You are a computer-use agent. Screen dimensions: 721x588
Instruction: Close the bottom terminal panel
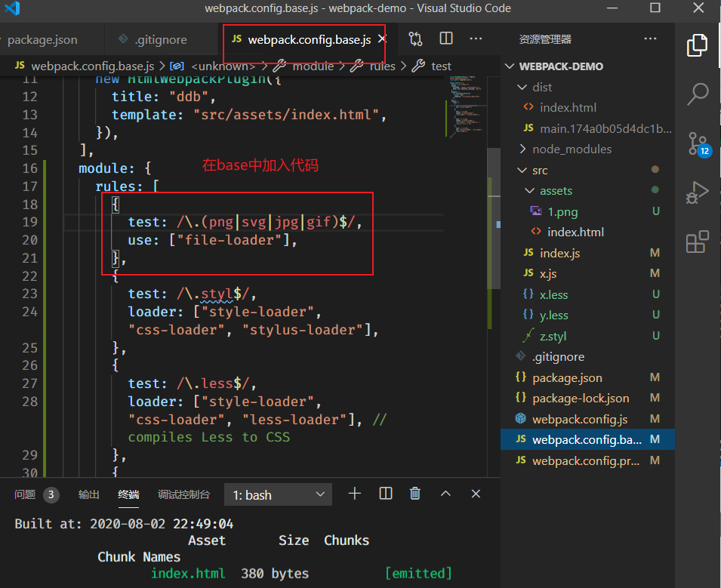tap(476, 494)
